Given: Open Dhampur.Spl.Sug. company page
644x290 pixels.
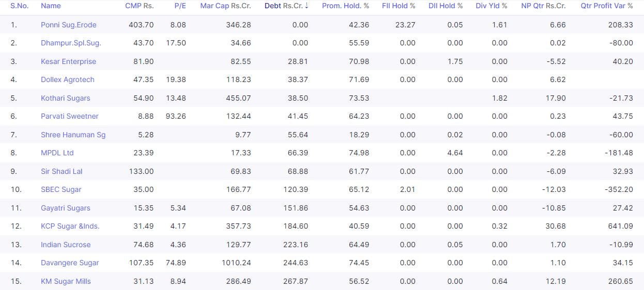Looking at the screenshot, I should click(71, 43).
